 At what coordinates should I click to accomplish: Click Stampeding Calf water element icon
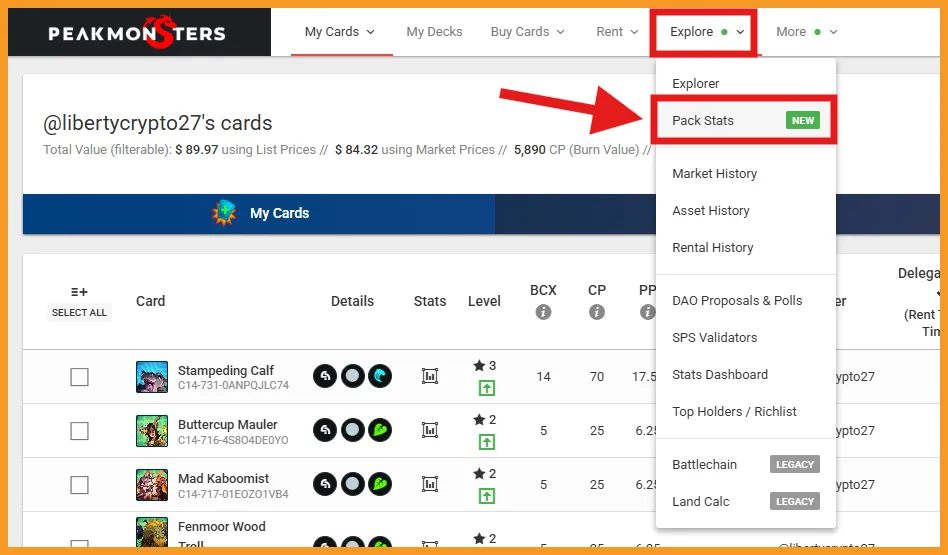tap(380, 376)
